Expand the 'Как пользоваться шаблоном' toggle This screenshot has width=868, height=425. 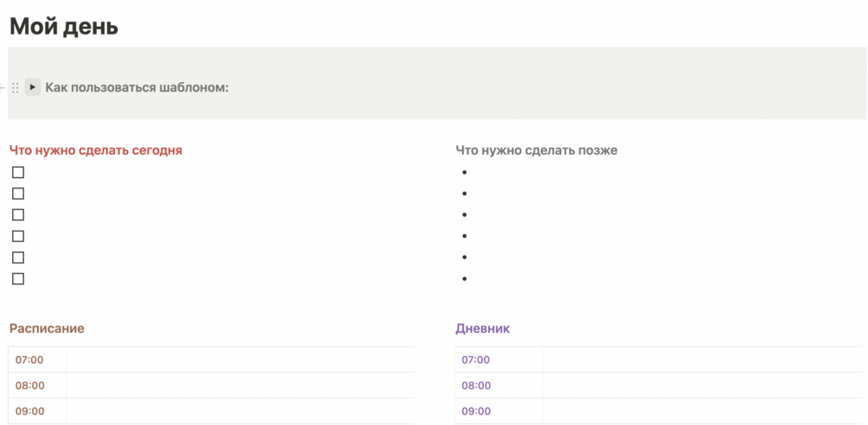tap(33, 87)
